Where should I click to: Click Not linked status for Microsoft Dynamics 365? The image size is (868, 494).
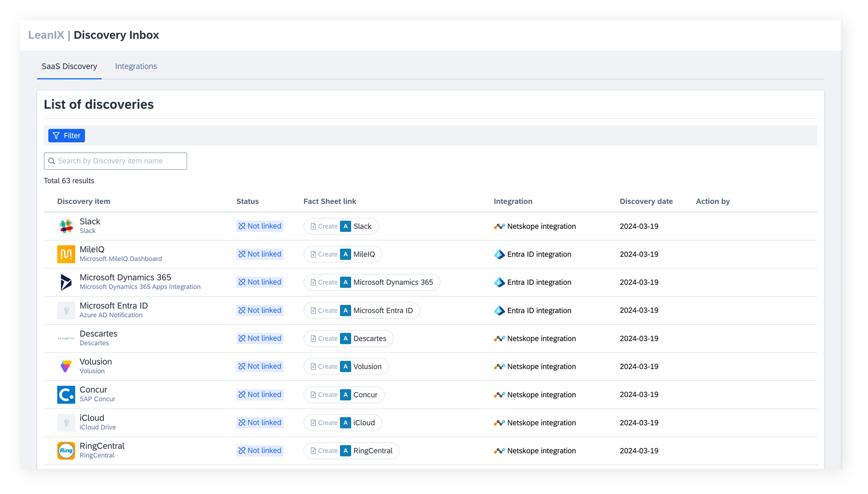tap(260, 282)
